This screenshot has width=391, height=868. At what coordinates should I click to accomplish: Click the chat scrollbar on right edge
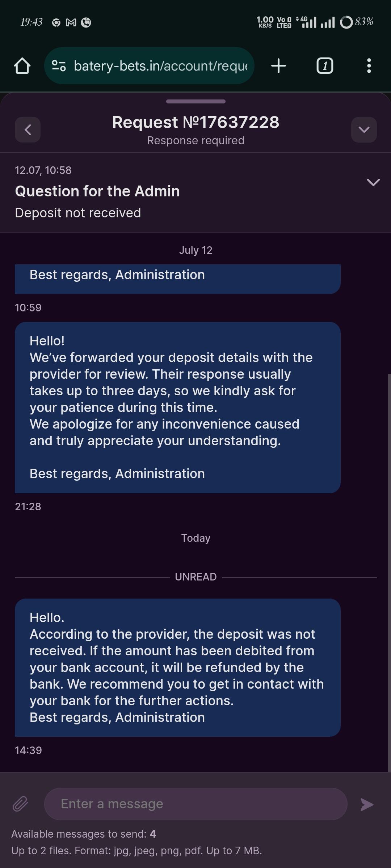click(x=389, y=571)
